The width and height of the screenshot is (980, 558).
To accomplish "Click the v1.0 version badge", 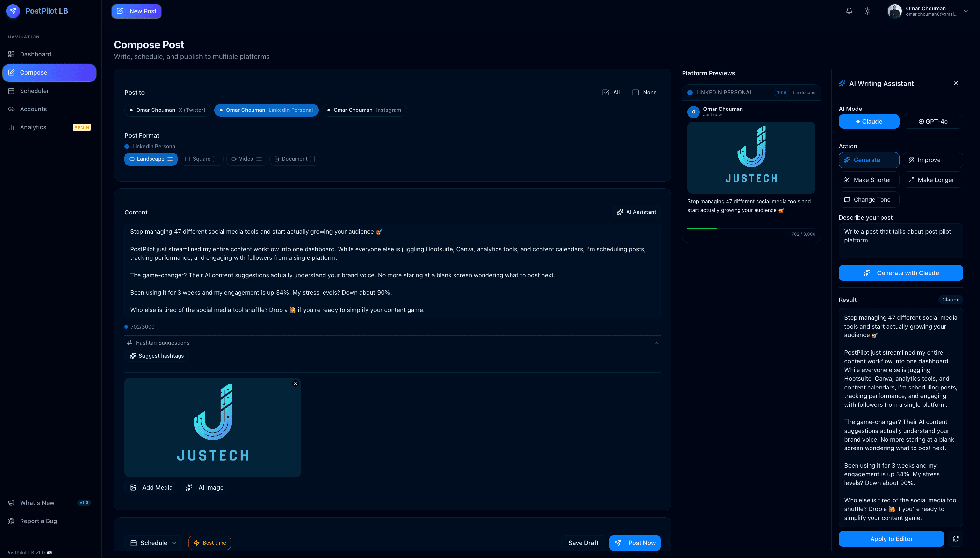I will coord(84,503).
